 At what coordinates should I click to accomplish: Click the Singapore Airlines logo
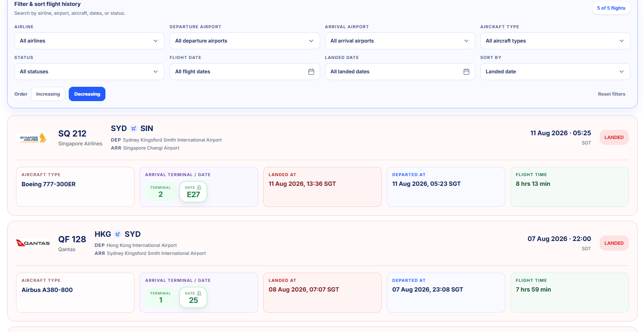(33, 138)
